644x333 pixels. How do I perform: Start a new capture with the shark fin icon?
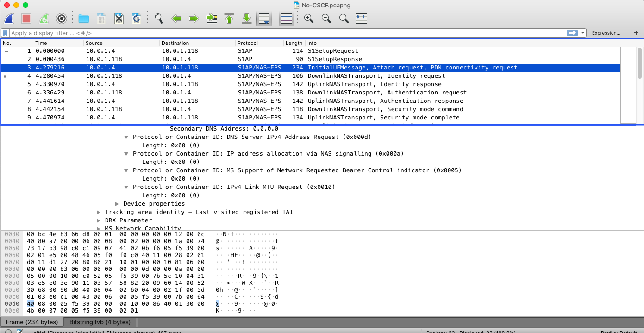(x=9, y=18)
